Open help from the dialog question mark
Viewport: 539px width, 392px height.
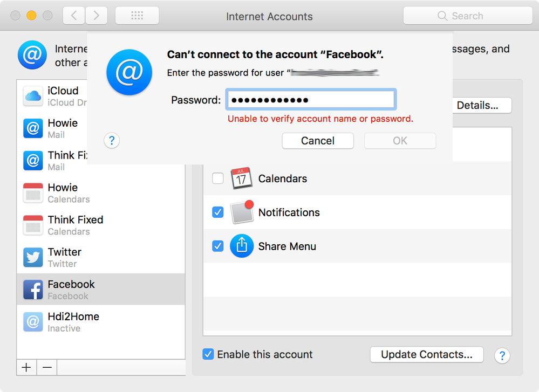(x=112, y=141)
